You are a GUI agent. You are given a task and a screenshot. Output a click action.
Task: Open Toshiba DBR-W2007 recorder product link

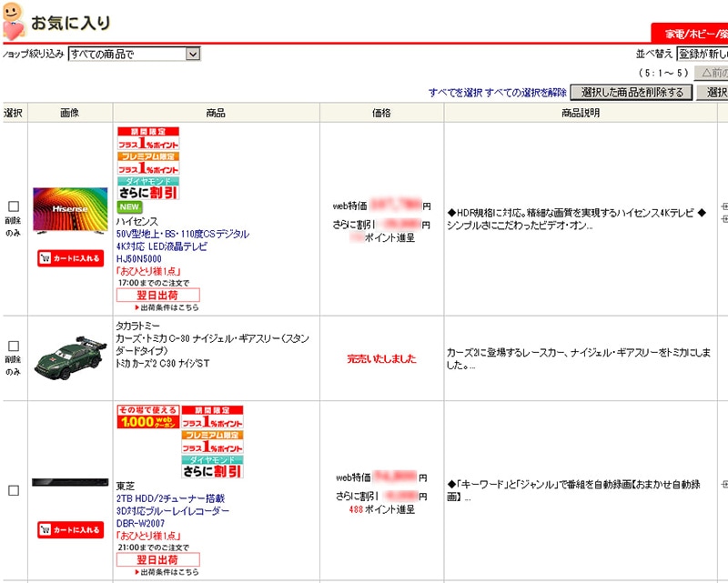click(173, 511)
